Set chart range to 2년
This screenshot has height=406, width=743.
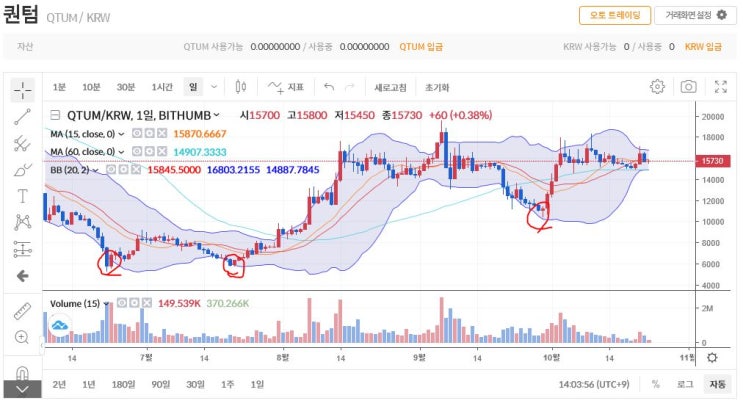59,384
